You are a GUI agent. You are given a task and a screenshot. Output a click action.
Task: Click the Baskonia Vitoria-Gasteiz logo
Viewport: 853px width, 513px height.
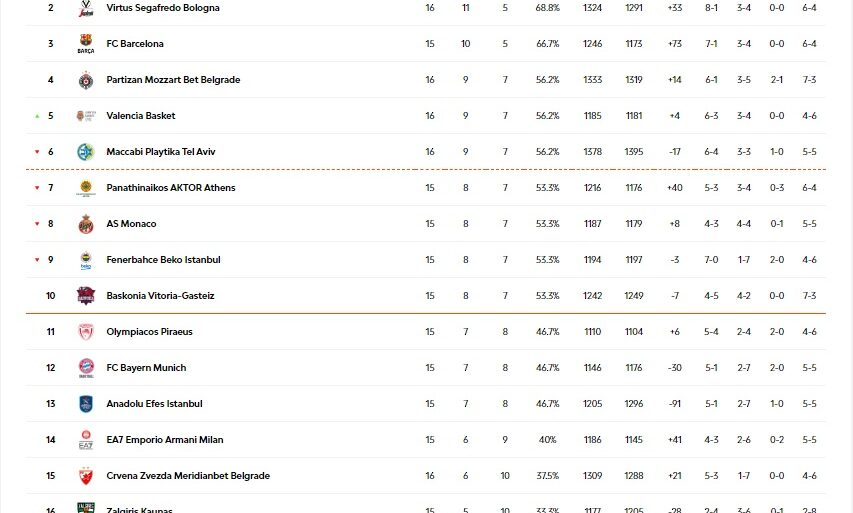85,296
